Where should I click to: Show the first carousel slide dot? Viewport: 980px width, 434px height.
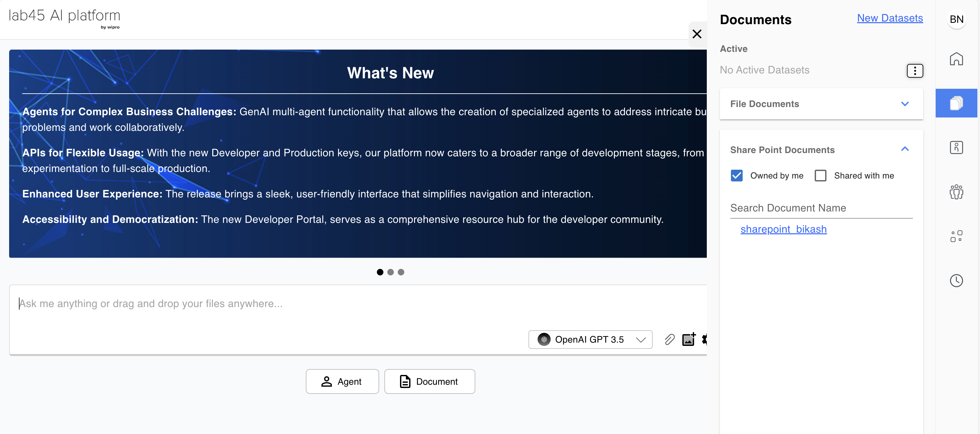click(x=380, y=272)
